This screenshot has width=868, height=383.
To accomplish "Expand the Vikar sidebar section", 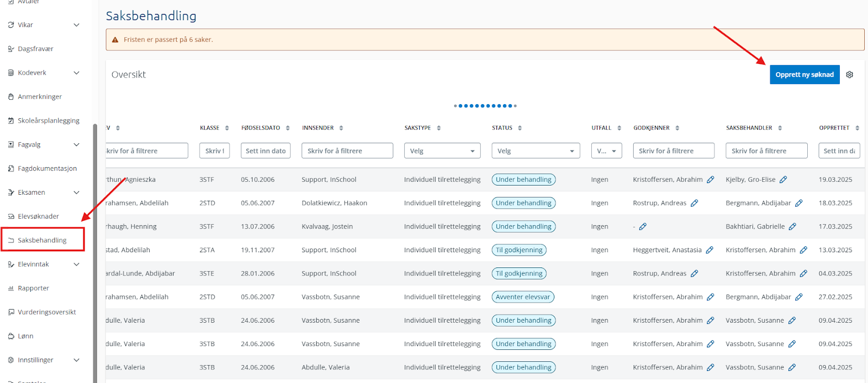I will (76, 25).
